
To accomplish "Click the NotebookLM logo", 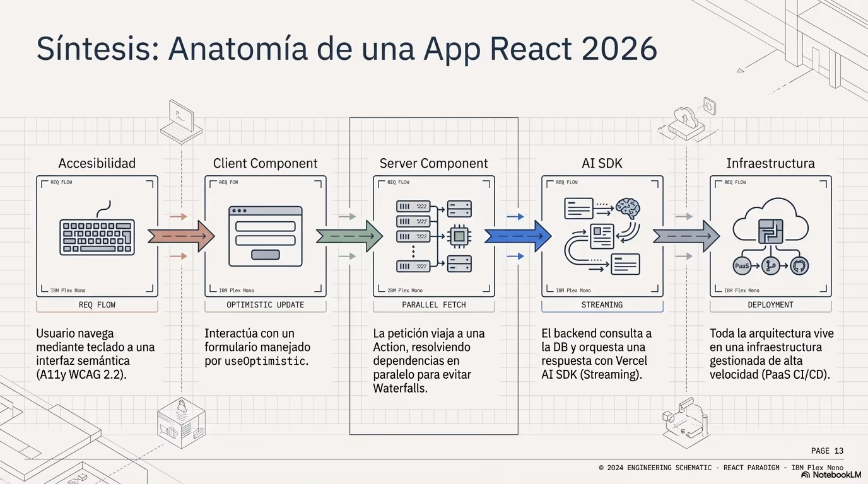I will tap(831, 475).
